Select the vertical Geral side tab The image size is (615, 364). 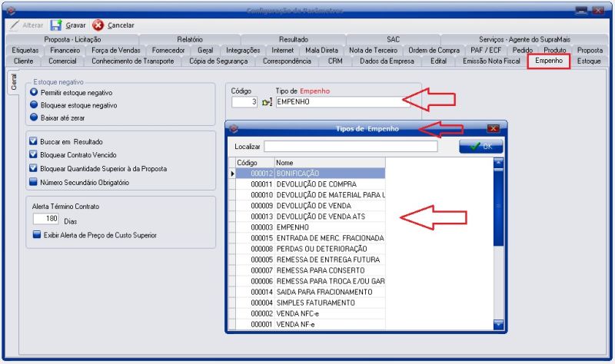point(14,82)
